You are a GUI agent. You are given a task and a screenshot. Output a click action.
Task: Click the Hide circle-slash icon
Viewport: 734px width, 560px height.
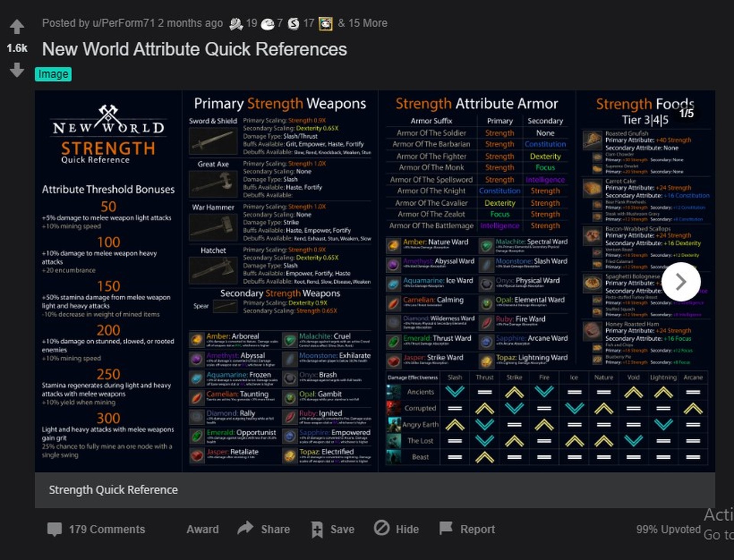[382, 528]
